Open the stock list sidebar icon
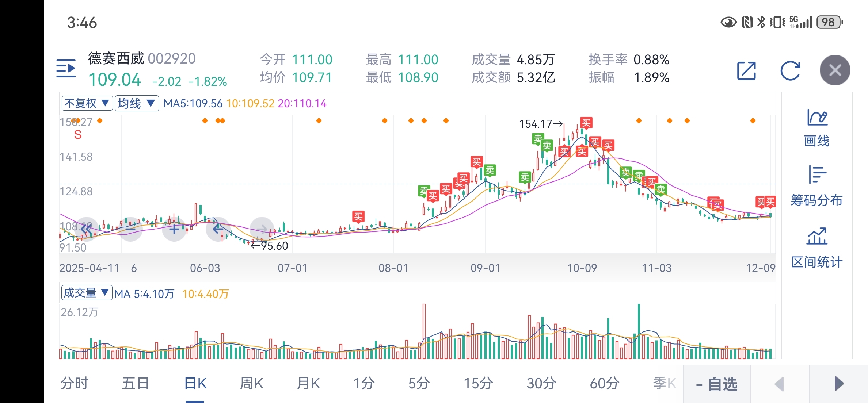This screenshot has height=403, width=868. pos(66,69)
